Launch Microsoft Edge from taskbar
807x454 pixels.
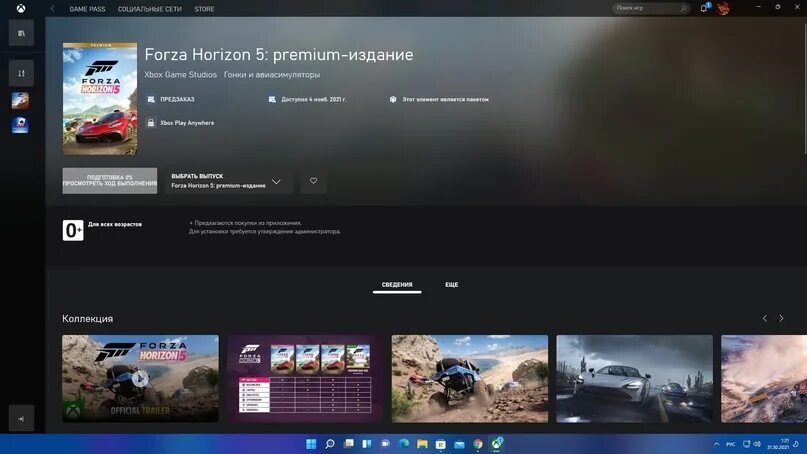(x=404, y=444)
